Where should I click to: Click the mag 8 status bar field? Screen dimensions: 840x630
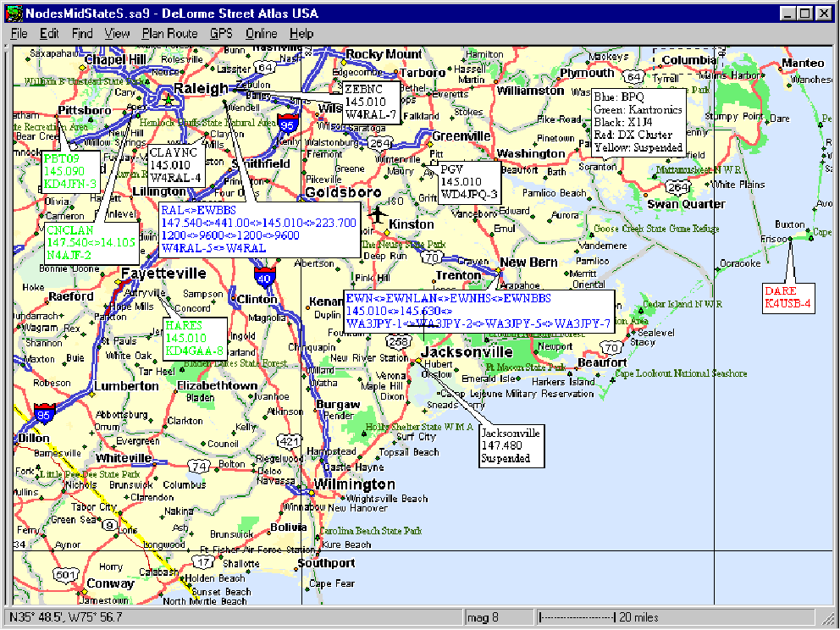pyautogui.click(x=500, y=617)
